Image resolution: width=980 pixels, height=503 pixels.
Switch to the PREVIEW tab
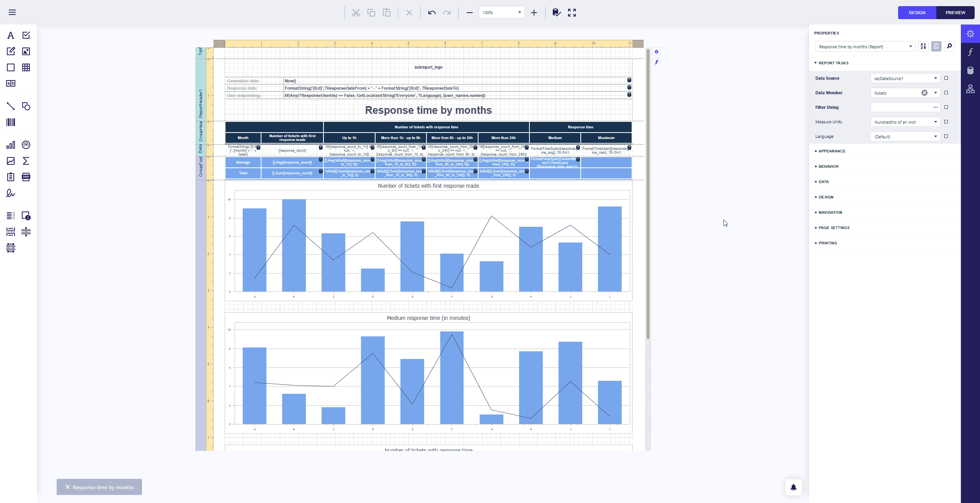pos(955,12)
